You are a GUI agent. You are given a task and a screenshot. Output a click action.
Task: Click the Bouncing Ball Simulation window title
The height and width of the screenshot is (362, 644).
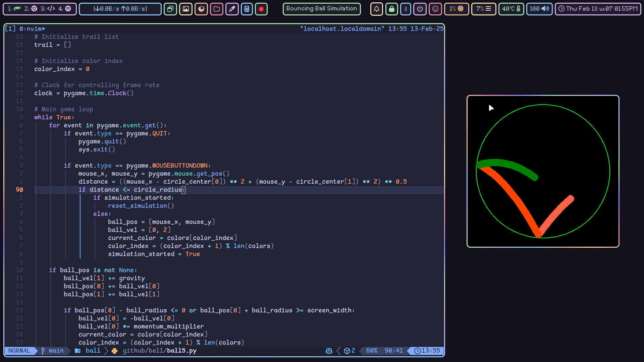(x=322, y=9)
